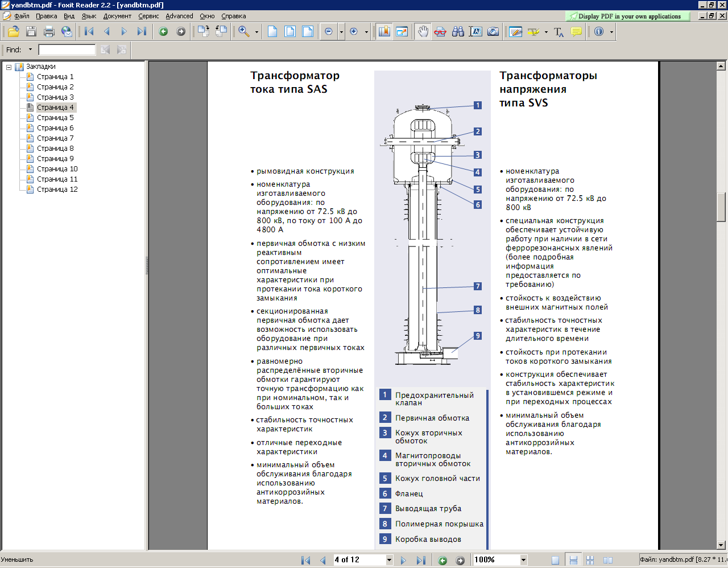Screen dimensions: 728x568
Task: Go to first page via top toolbar
Action: point(89,32)
